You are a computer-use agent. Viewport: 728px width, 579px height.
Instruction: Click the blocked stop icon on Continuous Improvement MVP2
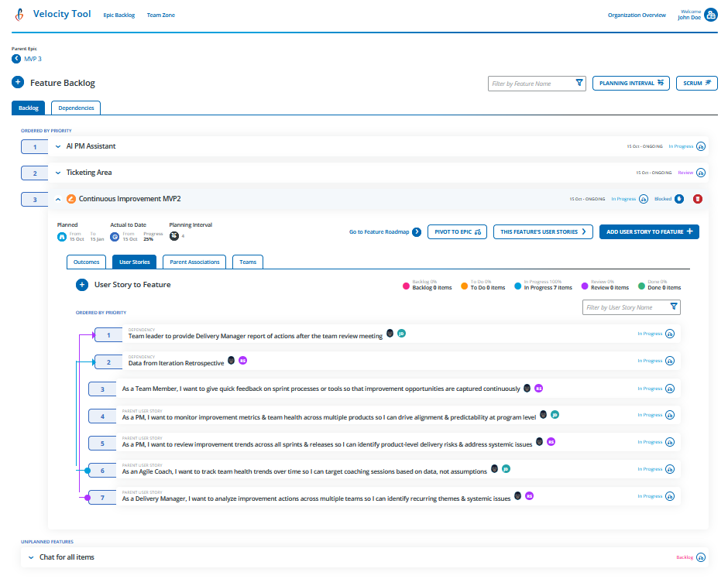point(697,199)
